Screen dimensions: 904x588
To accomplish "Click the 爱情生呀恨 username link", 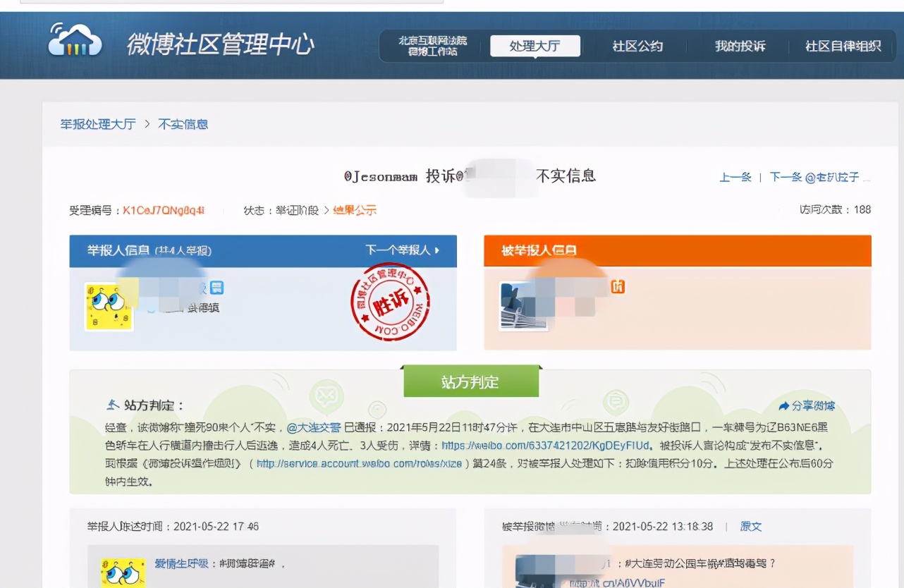I will click(182, 564).
